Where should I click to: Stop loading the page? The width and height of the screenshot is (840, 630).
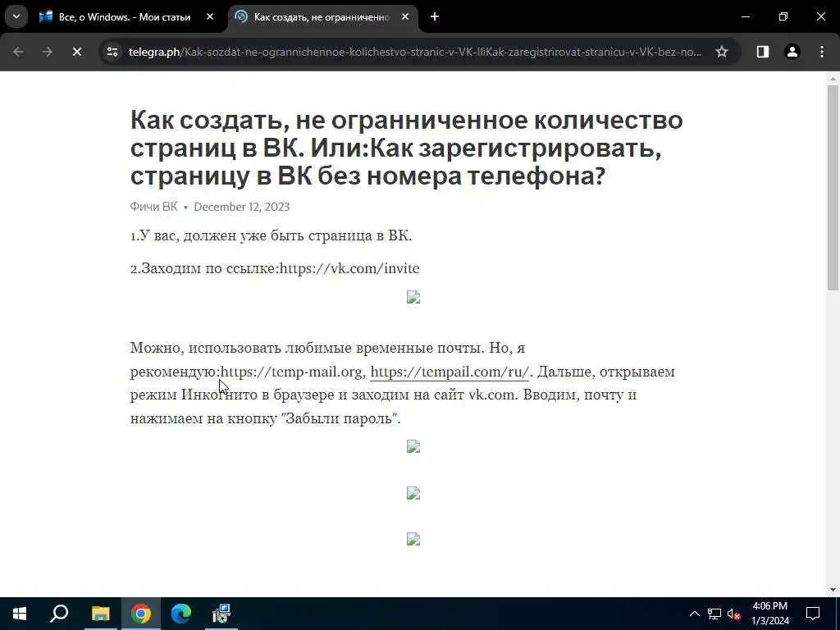tap(77, 52)
